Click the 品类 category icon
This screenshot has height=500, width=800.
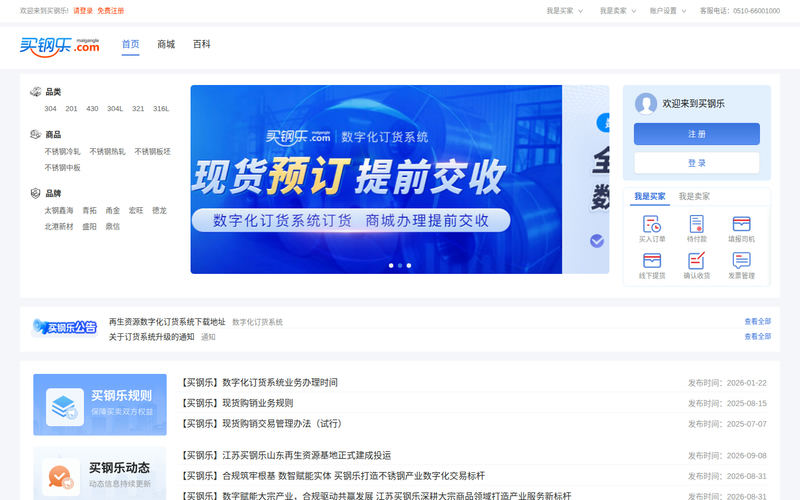coord(36,92)
